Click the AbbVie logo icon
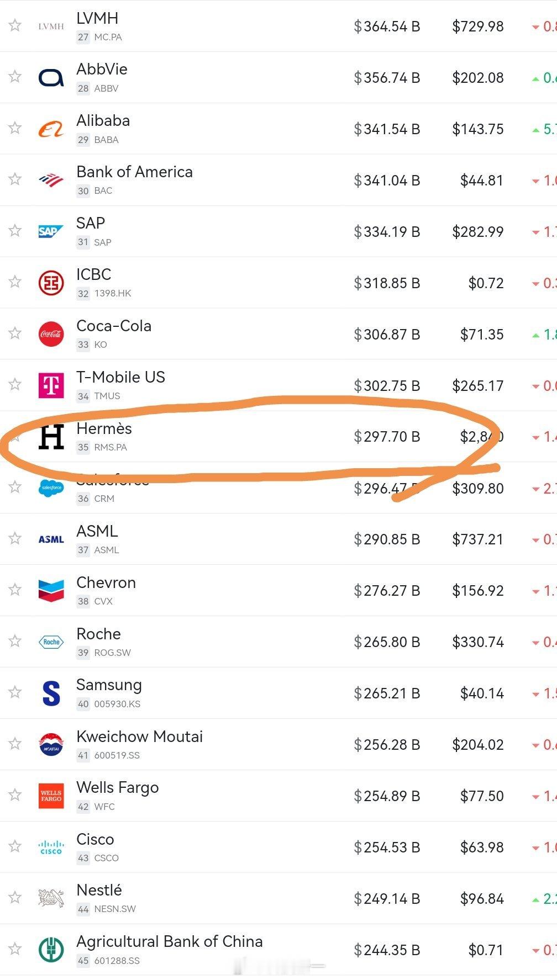The image size is (557, 980). coord(51,78)
